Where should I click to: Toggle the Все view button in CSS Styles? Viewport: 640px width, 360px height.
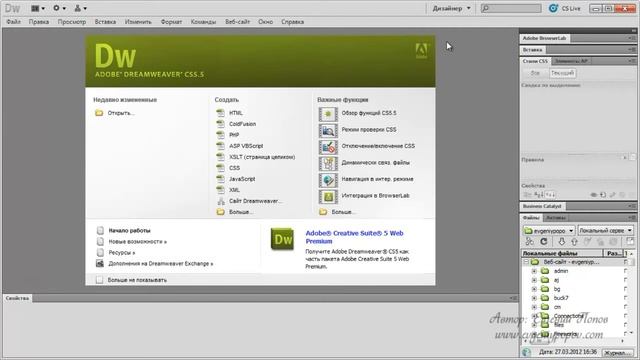535,73
